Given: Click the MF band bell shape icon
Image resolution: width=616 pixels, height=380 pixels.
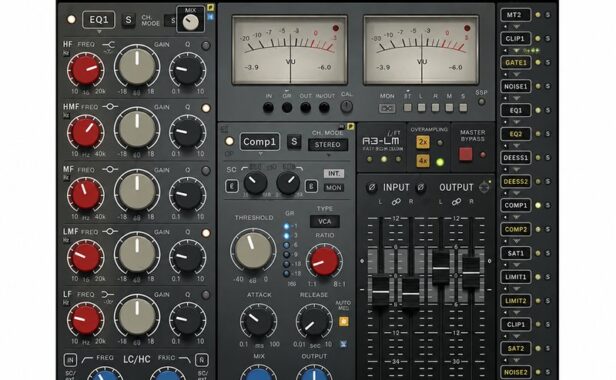Looking at the screenshot, I should 110,169.
